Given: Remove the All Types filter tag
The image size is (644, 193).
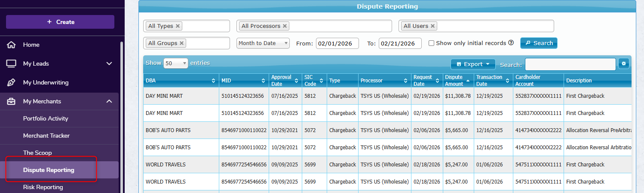Looking at the screenshot, I should coord(178,26).
